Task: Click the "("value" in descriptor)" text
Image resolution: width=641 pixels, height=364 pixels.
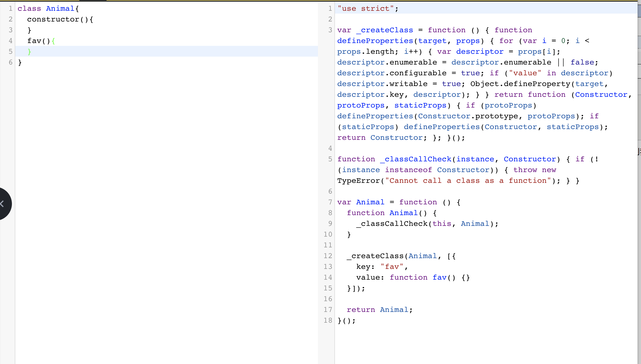Action: tap(558, 73)
